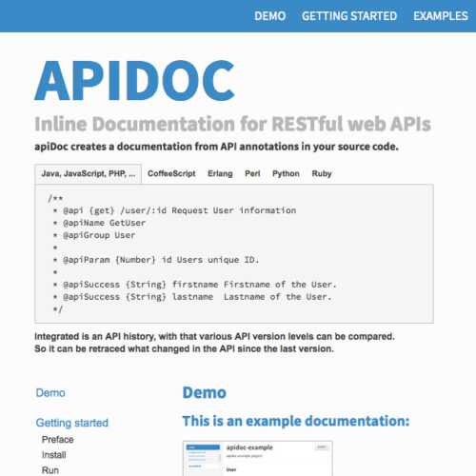Click the '@api {get} /user/:id' code line
The image size is (476, 476).
pos(174,210)
